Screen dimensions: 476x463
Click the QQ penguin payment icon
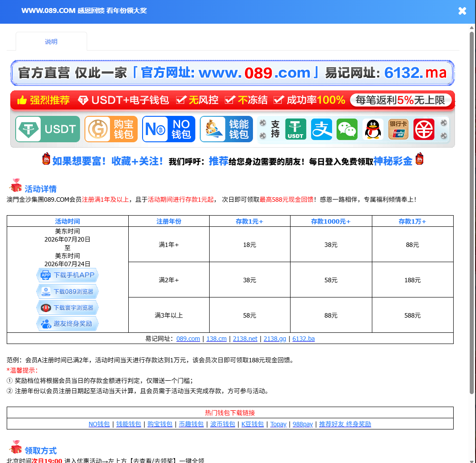point(373,129)
